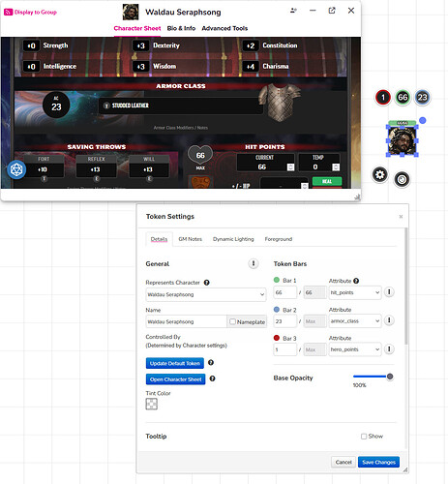This screenshot has width=448, height=484.
Task: Click the Save Changes button
Action: 378,462
